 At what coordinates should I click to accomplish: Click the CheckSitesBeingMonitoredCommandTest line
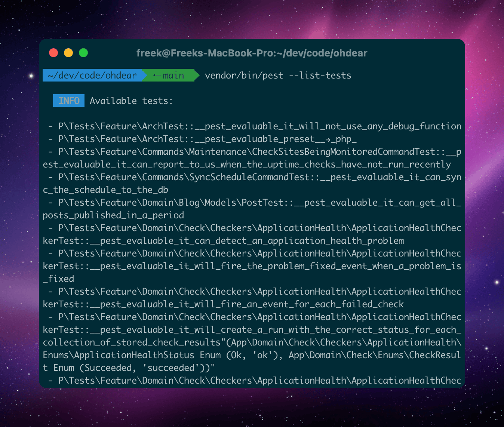[x=255, y=152]
